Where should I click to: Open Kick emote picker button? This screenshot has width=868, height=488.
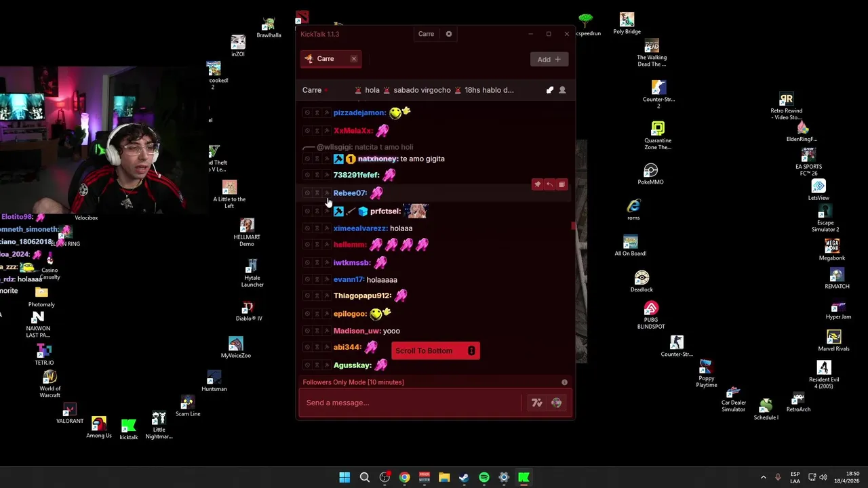556,403
